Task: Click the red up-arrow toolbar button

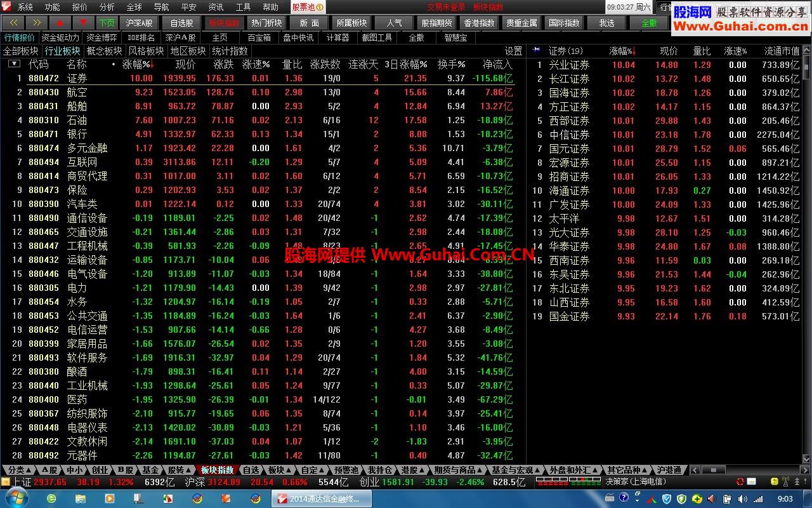Action: [x=60, y=22]
